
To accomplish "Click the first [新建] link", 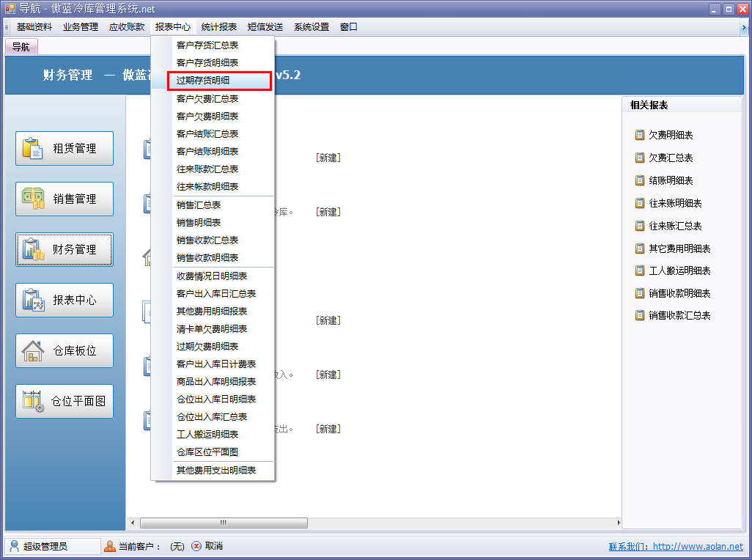I will (328, 157).
